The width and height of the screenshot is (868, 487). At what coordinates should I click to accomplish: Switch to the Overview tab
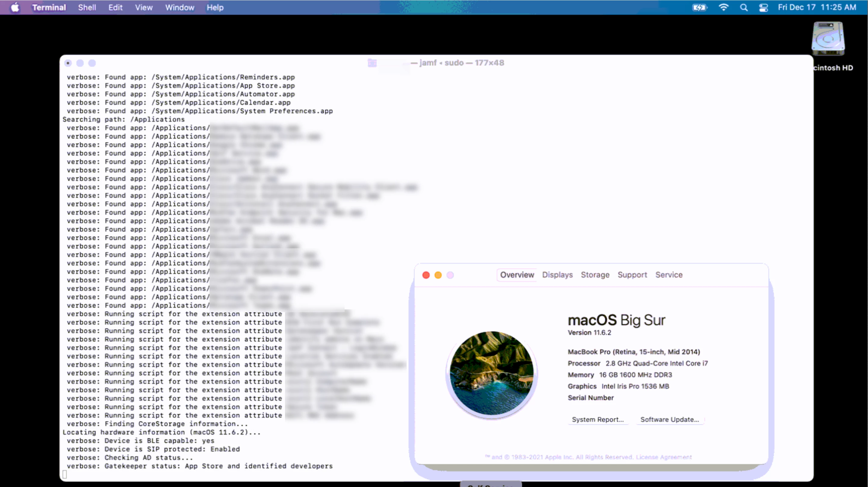pyautogui.click(x=517, y=275)
